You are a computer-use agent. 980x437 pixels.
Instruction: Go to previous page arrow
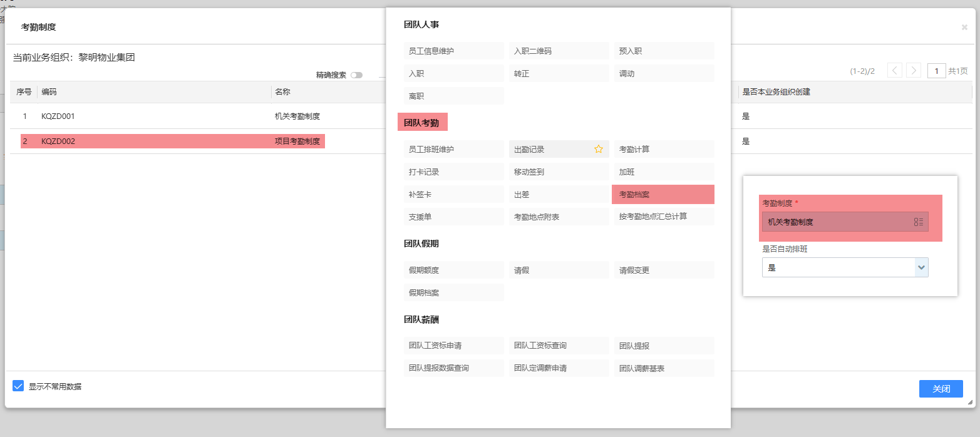coord(895,71)
